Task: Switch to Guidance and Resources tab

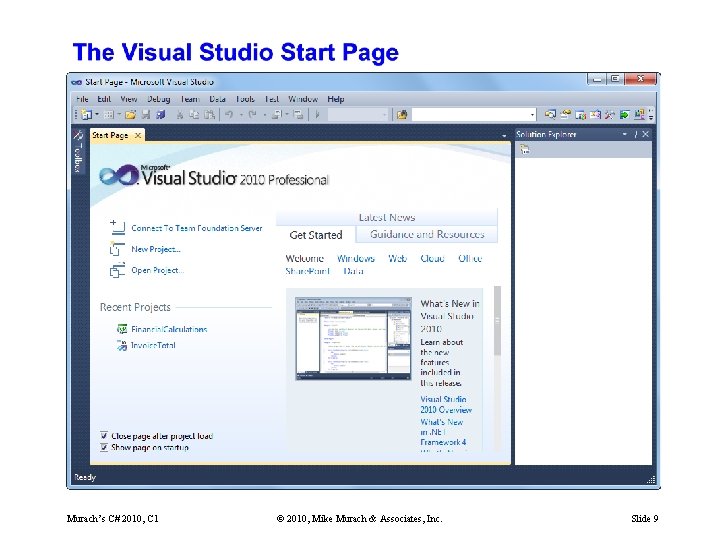Action: 427,234
